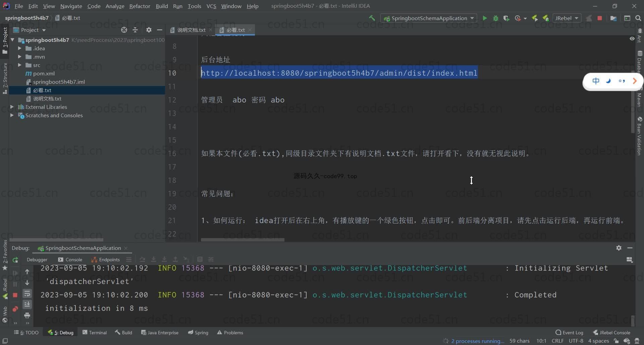Click the locate/select opened file target icon
The height and width of the screenshot is (345, 644).
click(124, 30)
